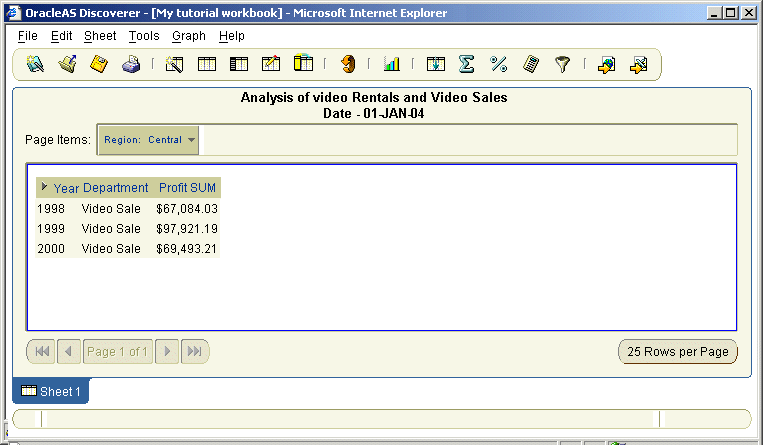This screenshot has width=763, height=445.
Task: Maximize the Internet Explorer window
Action: [x=731, y=13]
